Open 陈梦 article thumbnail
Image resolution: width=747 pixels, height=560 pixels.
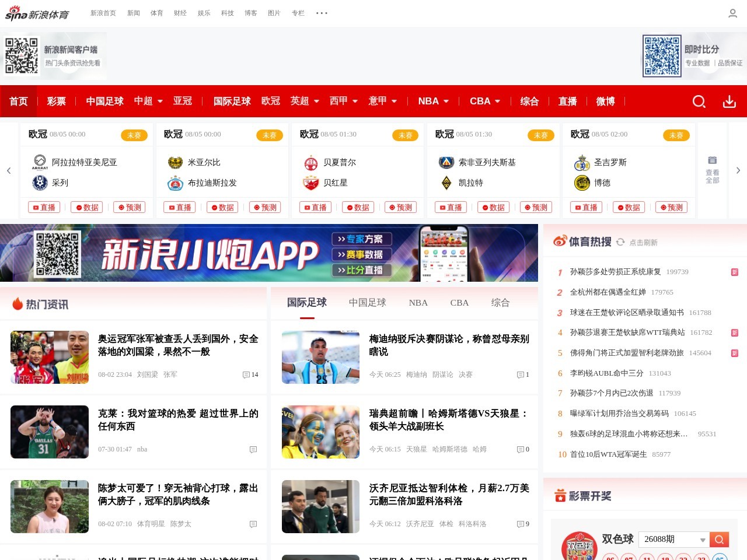[50, 506]
